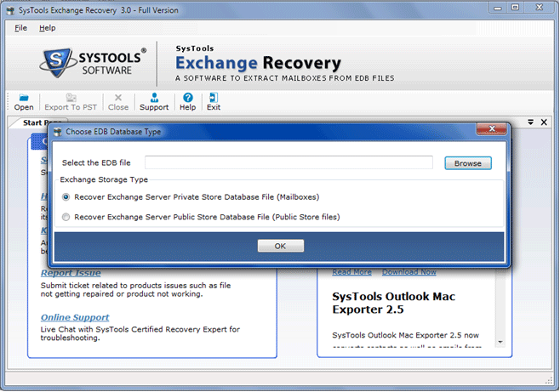Image resolution: width=560 pixels, height=392 pixels.
Task: Open the Help menu
Action: [47, 28]
